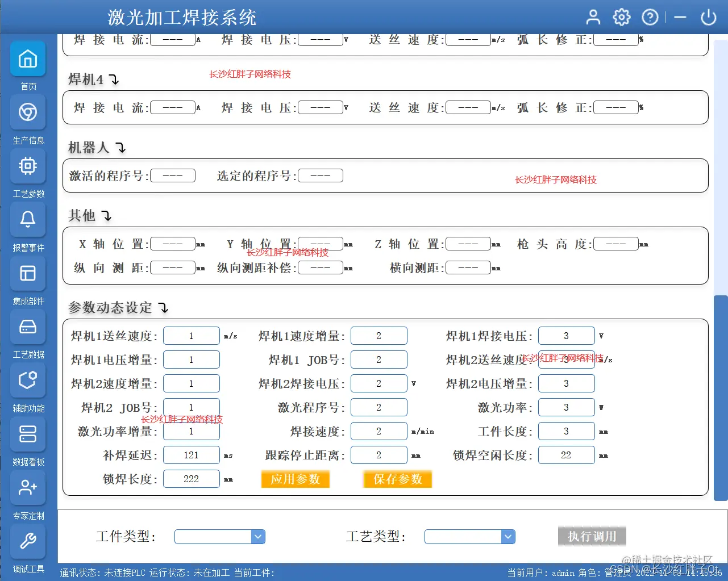This screenshot has height=581, width=728.
Task: Click the vertical scrollbar thumb
Action: (x=721, y=398)
